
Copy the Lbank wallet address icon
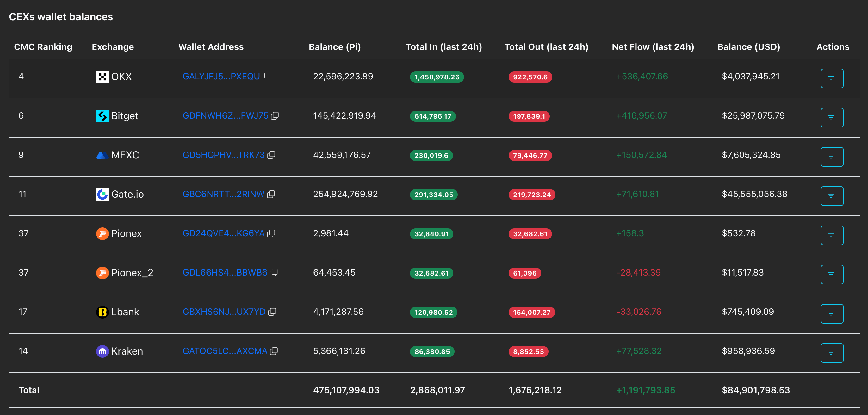point(272,312)
